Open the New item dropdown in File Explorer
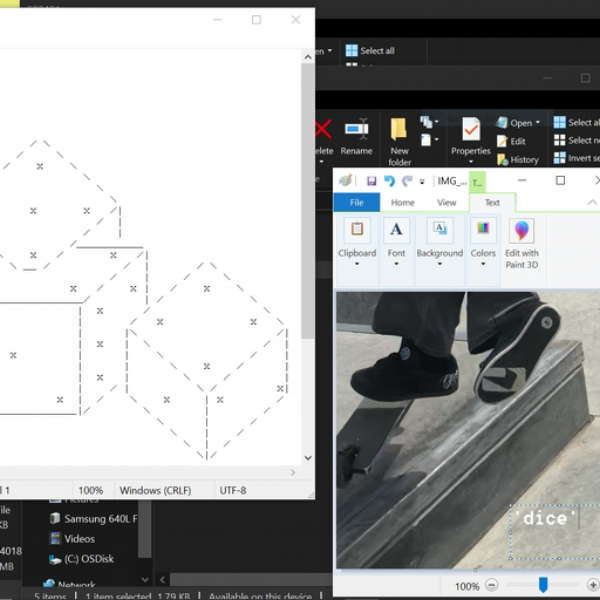This screenshot has height=600, width=600. [x=429, y=122]
